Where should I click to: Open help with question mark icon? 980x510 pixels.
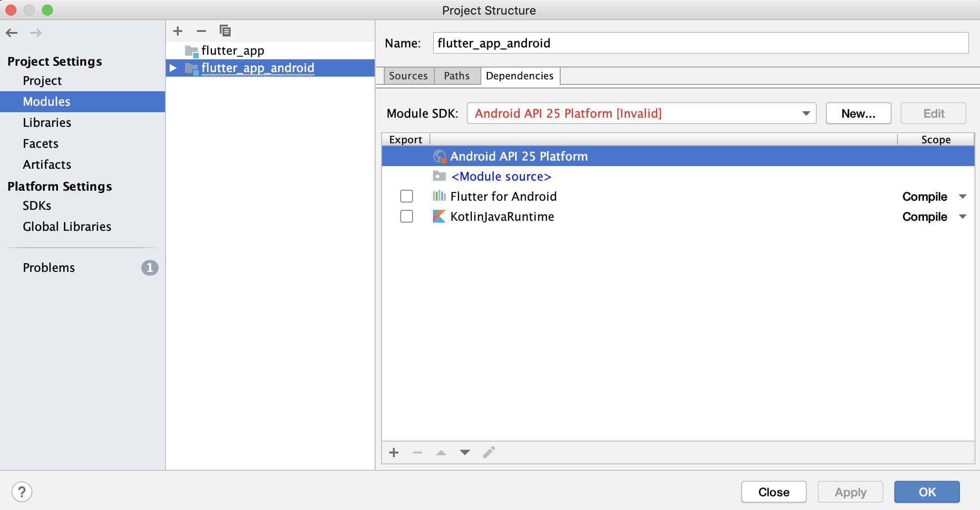pos(22,492)
